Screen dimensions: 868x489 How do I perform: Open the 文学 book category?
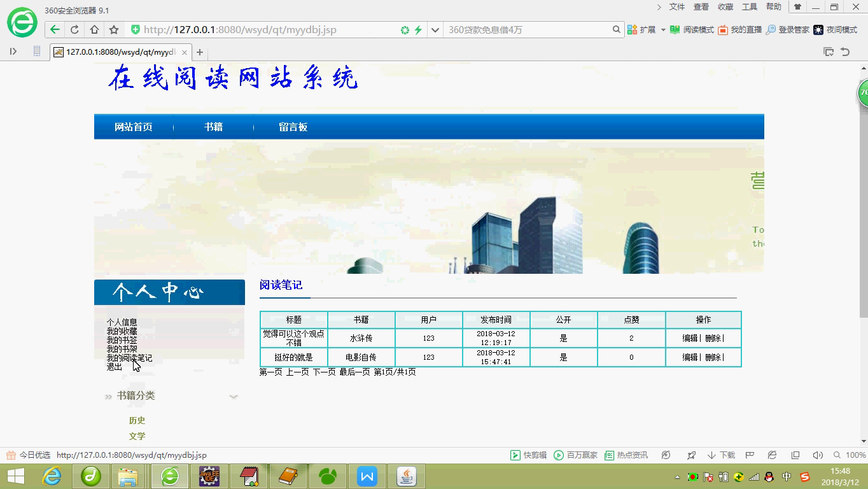(137, 436)
